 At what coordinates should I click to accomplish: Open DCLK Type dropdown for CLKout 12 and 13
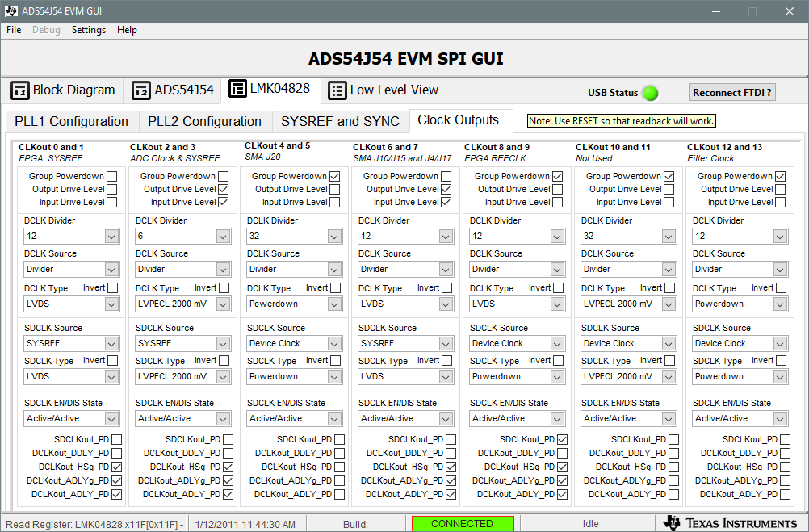(x=740, y=304)
